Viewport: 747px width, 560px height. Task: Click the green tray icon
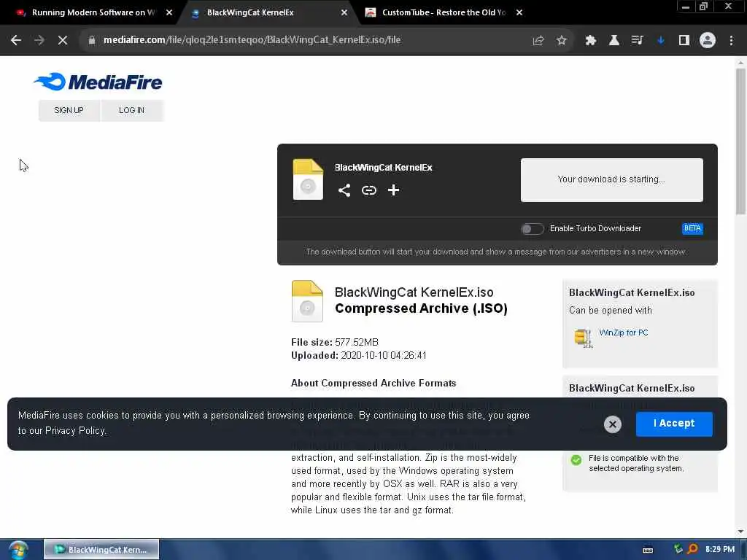(678, 549)
